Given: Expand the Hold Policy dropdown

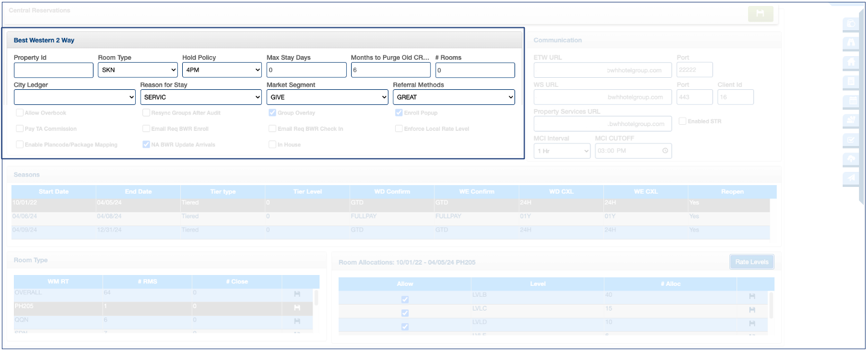Looking at the screenshot, I should (x=222, y=70).
